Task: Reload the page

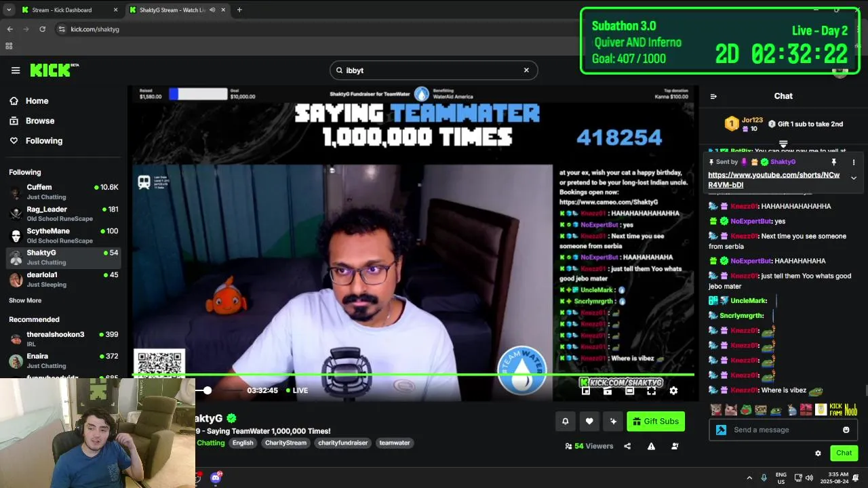Action: pyautogui.click(x=42, y=29)
